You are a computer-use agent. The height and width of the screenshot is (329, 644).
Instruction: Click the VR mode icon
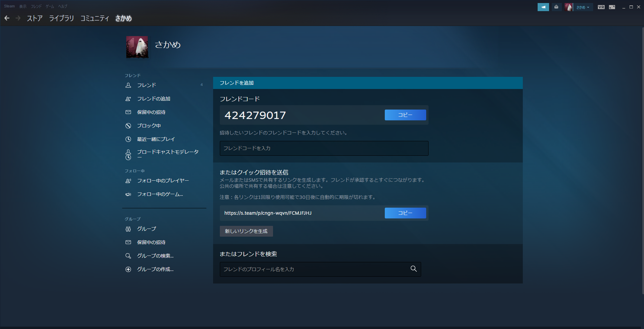(601, 7)
